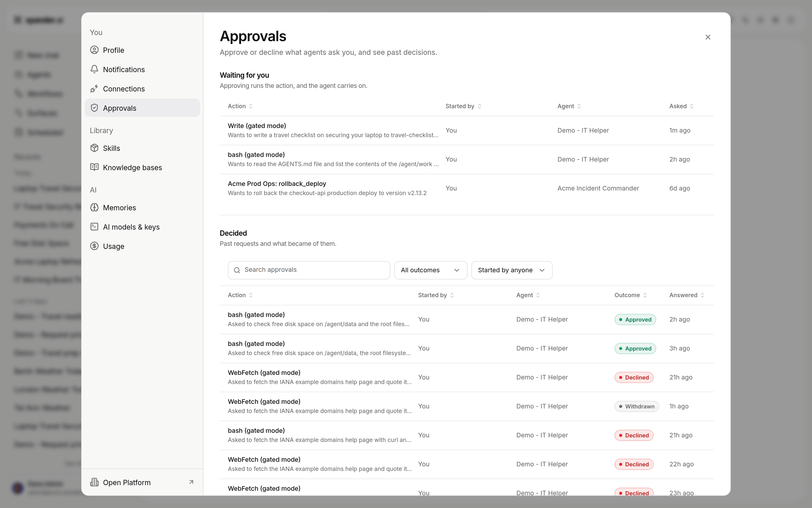Sort decided requests by Outcome
This screenshot has width=812, height=508.
pyautogui.click(x=631, y=295)
